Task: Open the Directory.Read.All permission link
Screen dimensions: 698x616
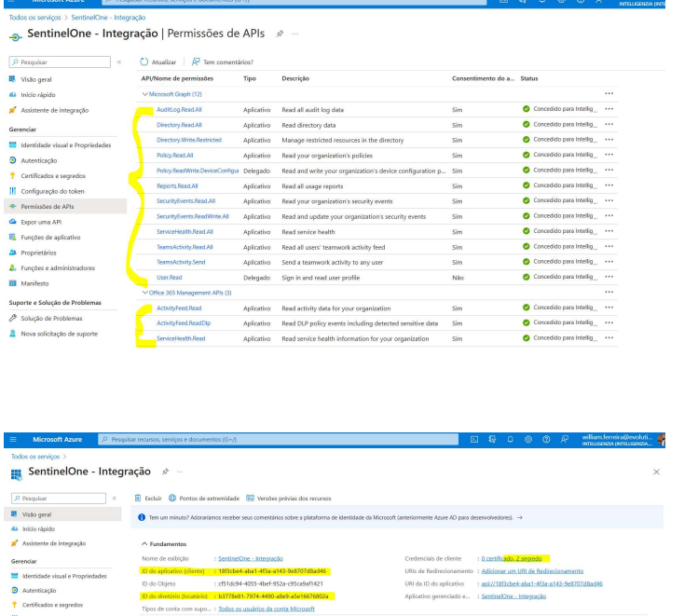Action: 179,124
